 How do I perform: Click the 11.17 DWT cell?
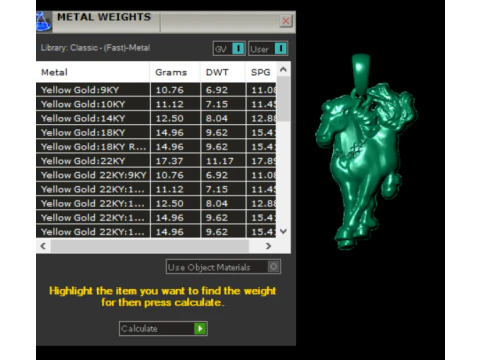[x=223, y=161]
